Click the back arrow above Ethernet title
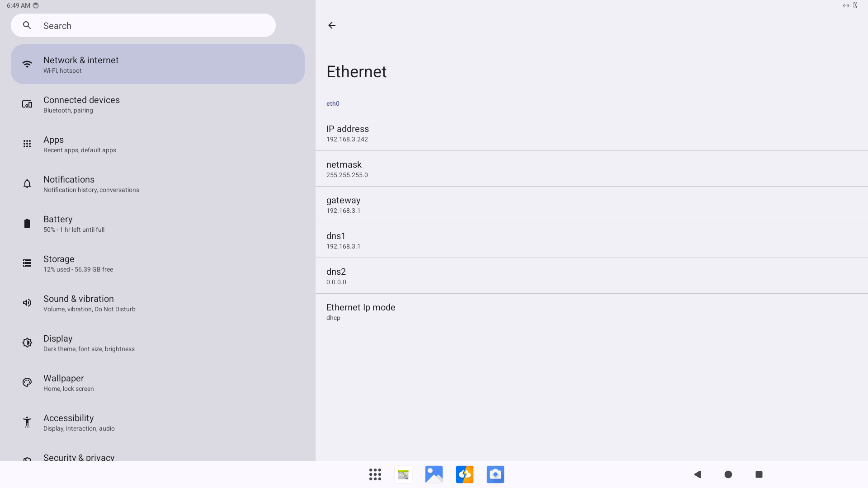Viewport: 868px width, 488px height. [332, 25]
